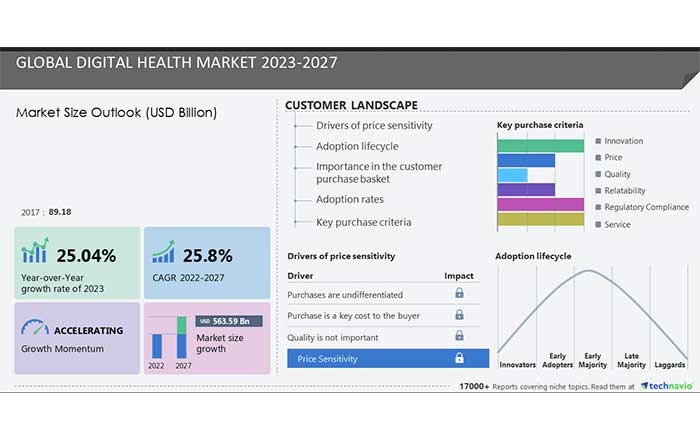Click the 17000+ Reports link text
The width and height of the screenshot is (700, 441).
[500, 386]
